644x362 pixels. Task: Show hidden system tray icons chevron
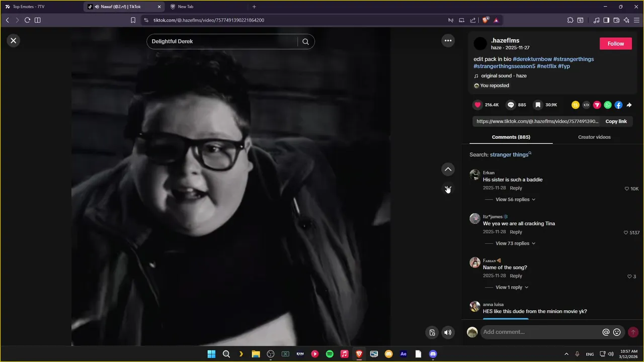(566, 354)
